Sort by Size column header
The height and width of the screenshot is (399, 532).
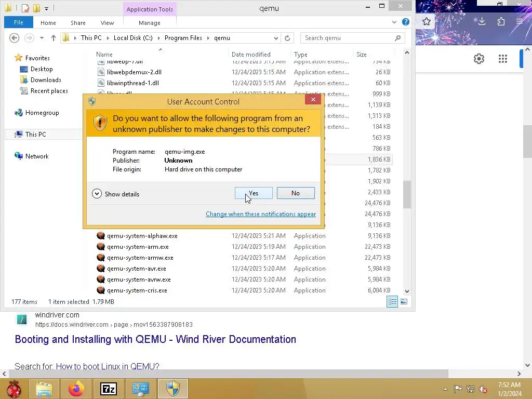click(x=362, y=54)
